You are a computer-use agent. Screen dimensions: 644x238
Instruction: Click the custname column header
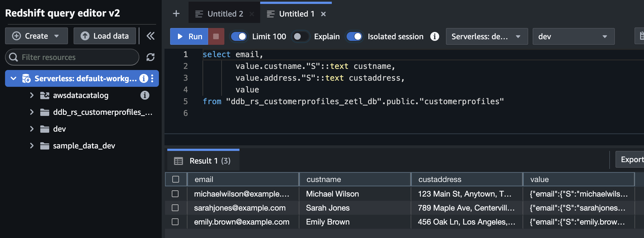pyautogui.click(x=355, y=179)
